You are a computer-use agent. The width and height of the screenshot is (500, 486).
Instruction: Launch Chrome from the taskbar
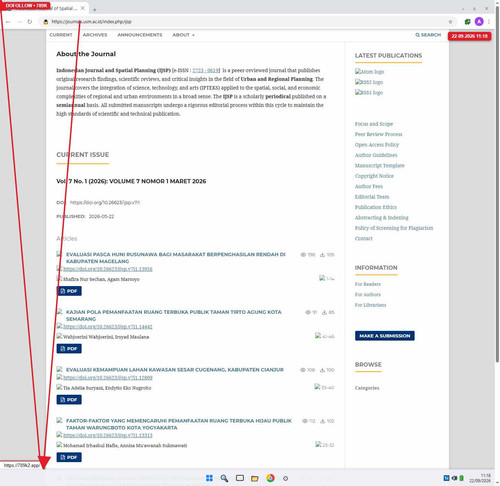pyautogui.click(x=270, y=478)
